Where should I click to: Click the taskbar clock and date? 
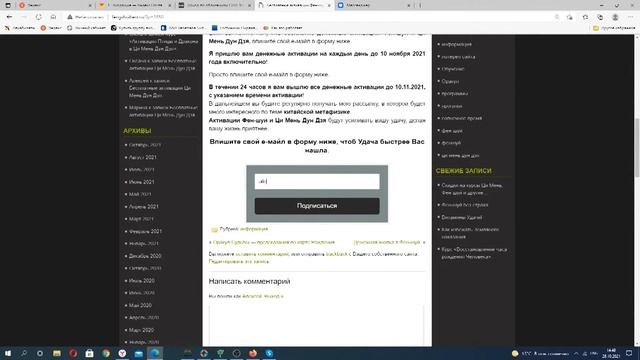tap(611, 353)
